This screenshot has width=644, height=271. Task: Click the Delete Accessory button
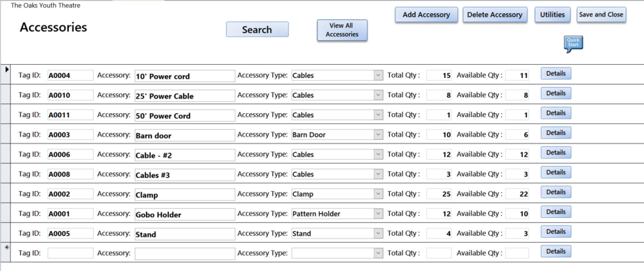pyautogui.click(x=495, y=14)
